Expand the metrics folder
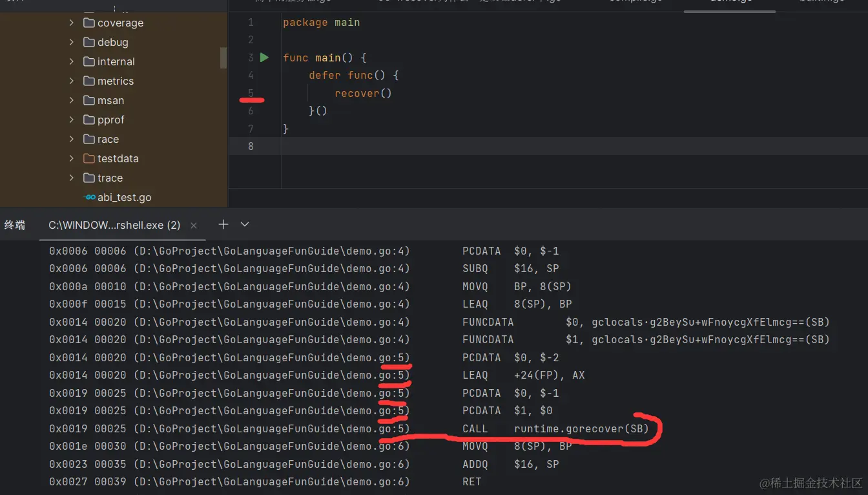The width and height of the screenshot is (868, 495). click(71, 81)
